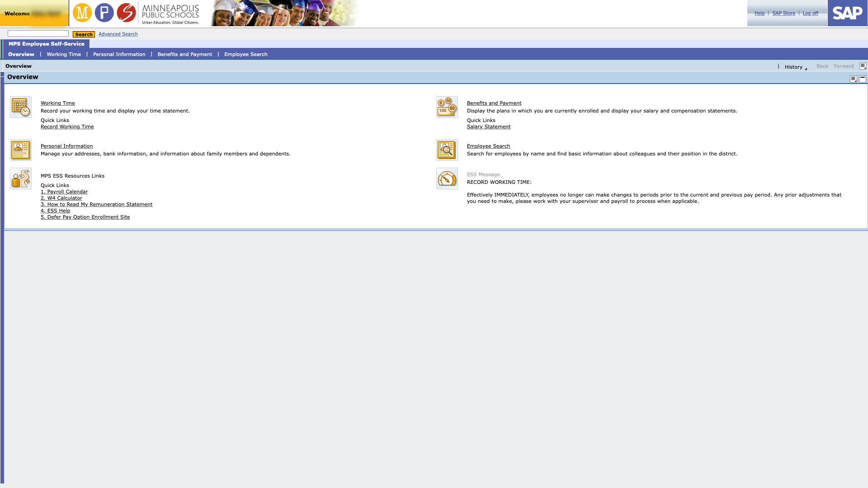Collapse the Overview panel with the minimize icon
The height and width of the screenshot is (488, 868).
coord(863,79)
